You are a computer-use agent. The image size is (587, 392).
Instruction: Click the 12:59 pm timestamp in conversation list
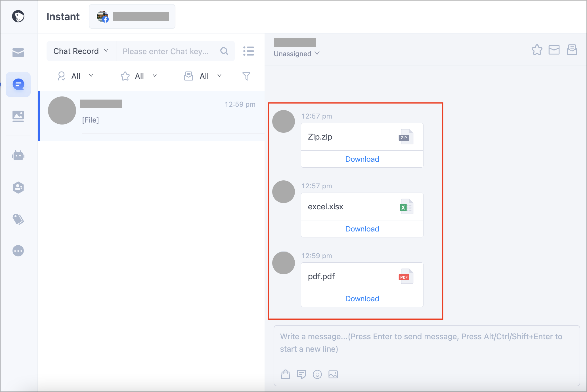click(x=240, y=104)
